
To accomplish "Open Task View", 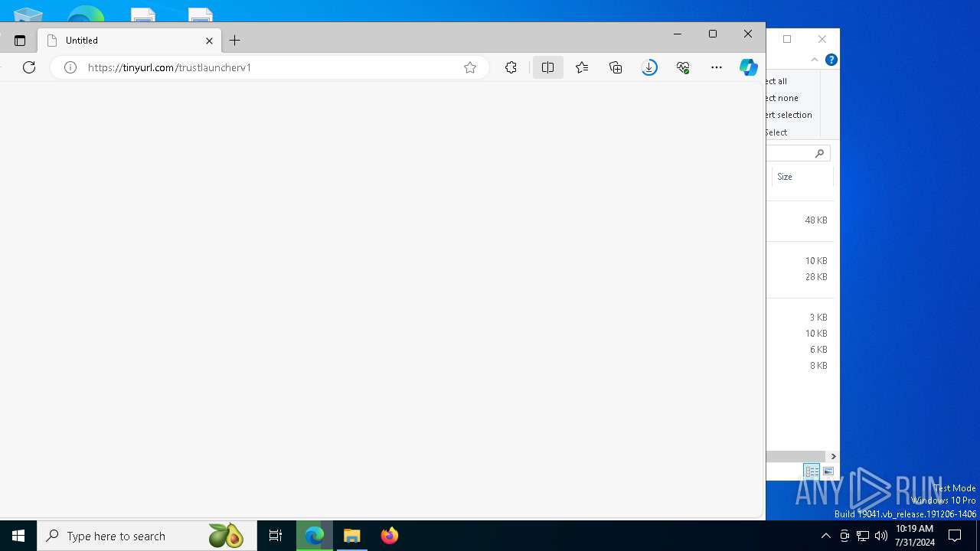I will pyautogui.click(x=276, y=536).
